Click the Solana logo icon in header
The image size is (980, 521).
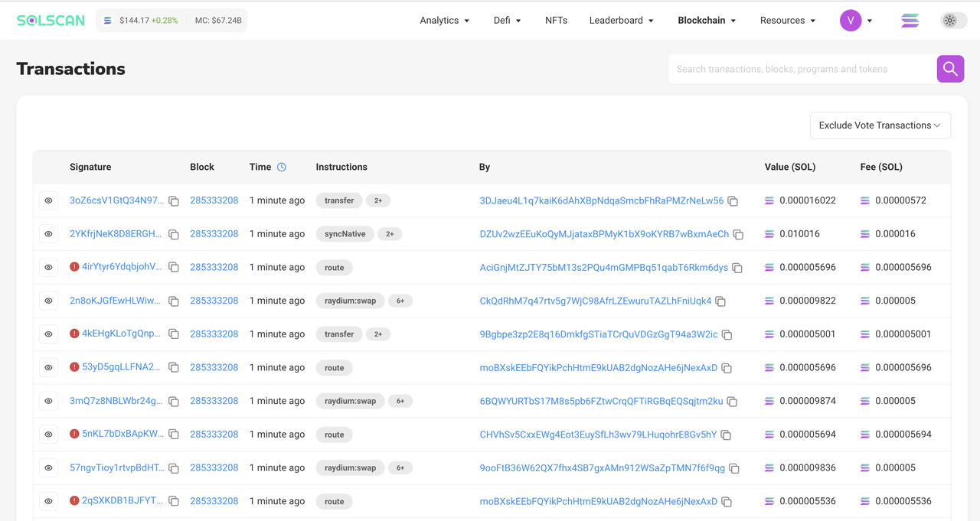click(x=910, y=21)
